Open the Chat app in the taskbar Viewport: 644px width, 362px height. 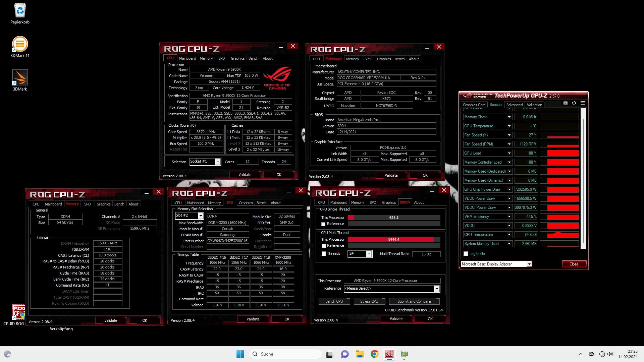tap(344, 354)
